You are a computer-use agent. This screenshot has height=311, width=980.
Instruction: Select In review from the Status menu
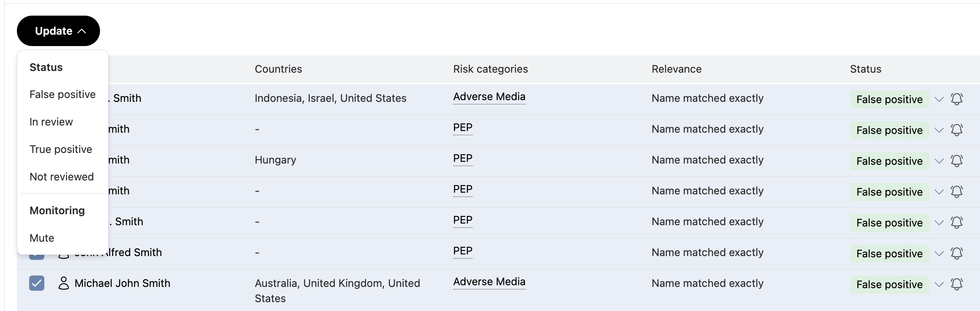pos(51,122)
